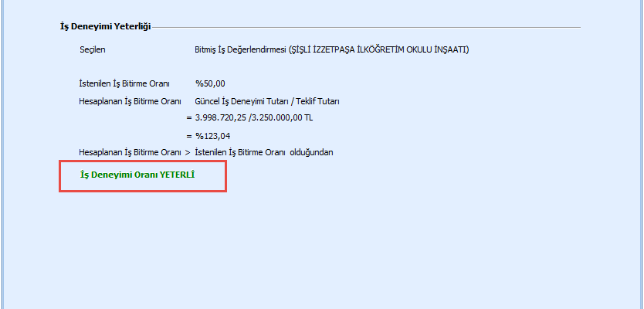Click the green İş Deneyimi Oranı YETERLİ result
Viewport: 644px width, 309px height.
(x=137, y=175)
